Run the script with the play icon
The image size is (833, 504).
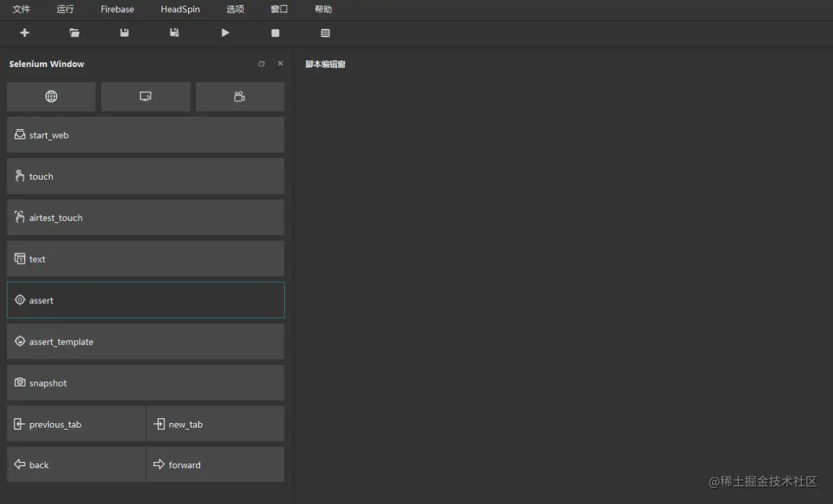225,32
